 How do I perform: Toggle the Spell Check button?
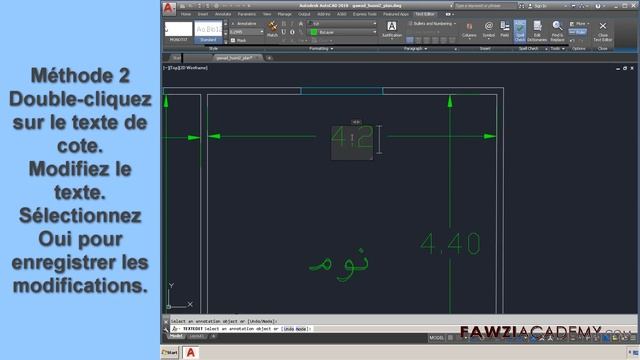tap(520, 31)
